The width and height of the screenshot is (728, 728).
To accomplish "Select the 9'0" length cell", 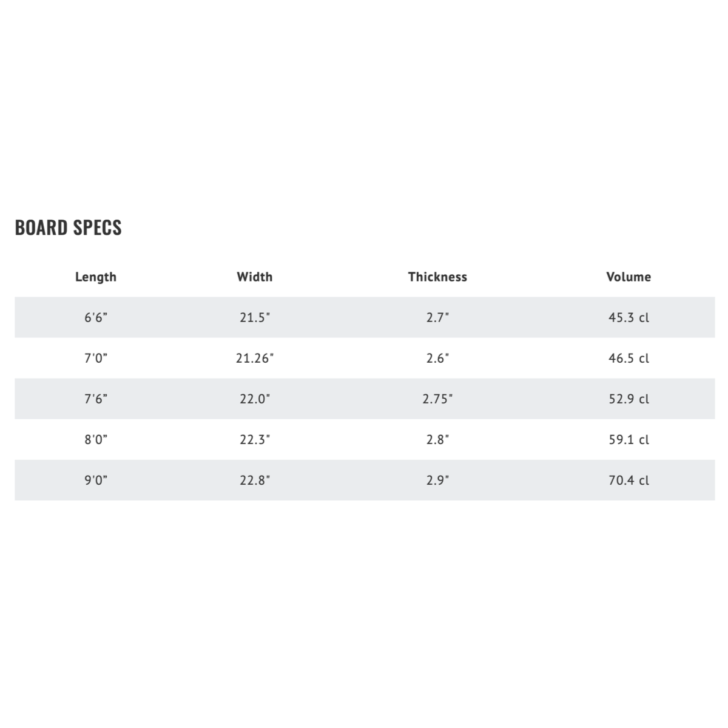I will 96,480.
